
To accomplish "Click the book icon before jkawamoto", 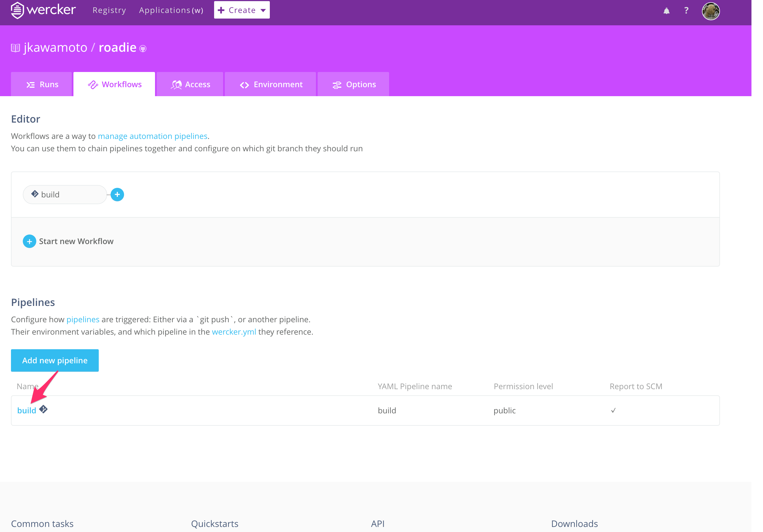I will tap(15, 48).
